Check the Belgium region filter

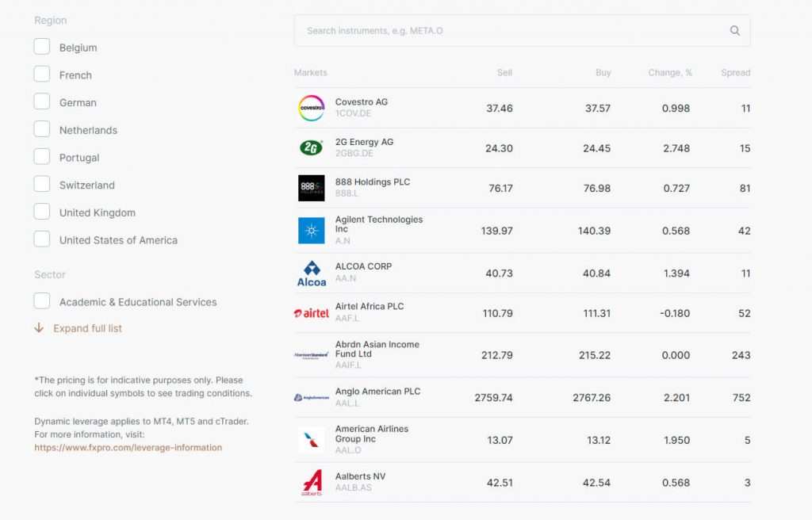[x=42, y=47]
